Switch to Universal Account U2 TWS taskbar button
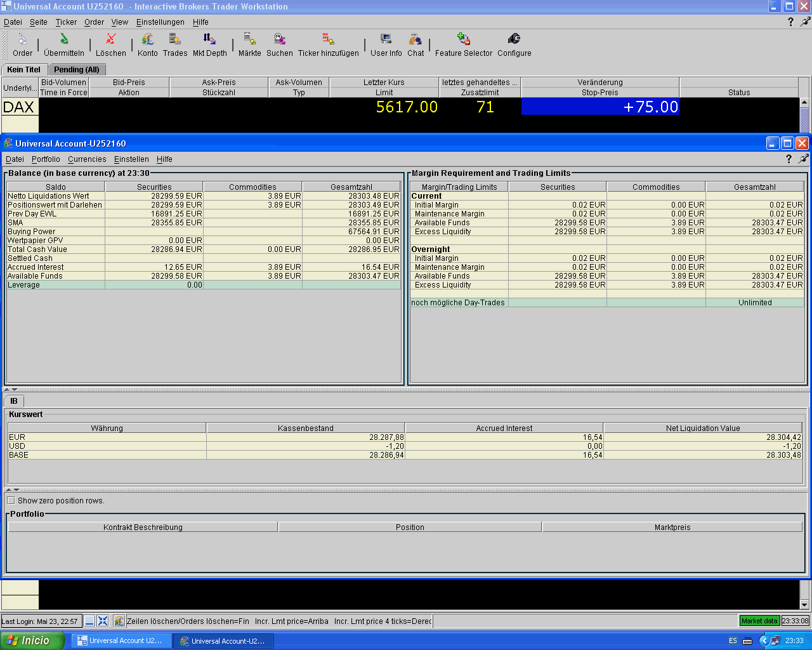The height and width of the screenshot is (650, 812). click(122, 641)
